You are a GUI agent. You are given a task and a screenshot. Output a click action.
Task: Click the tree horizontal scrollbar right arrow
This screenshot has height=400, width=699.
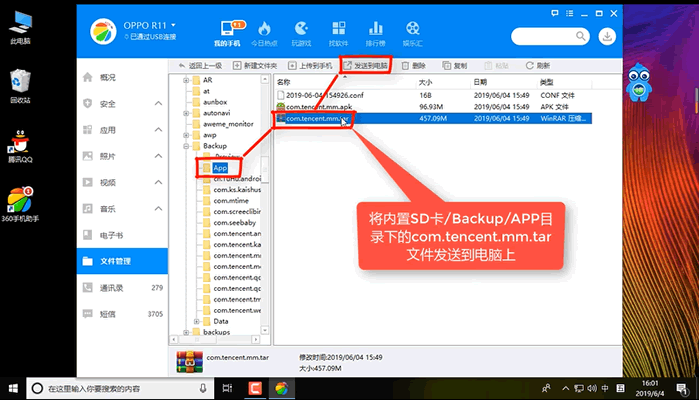point(255,340)
